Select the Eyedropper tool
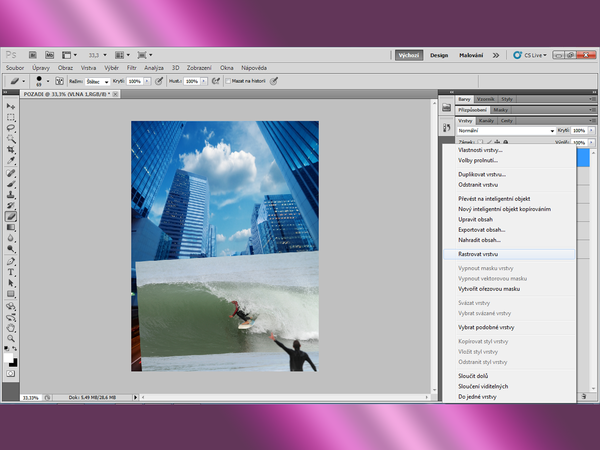 click(11, 161)
